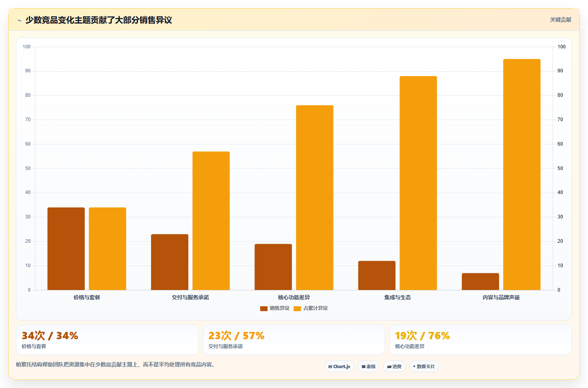Viewport: 588px width, 388px height.
Task: Click the 内容与品牌声量 x-axis label
Action: point(501,297)
